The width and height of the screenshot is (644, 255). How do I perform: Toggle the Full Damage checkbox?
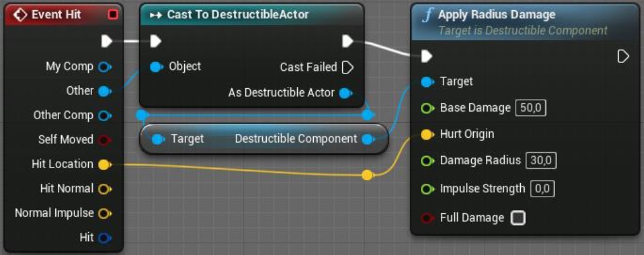click(x=518, y=218)
